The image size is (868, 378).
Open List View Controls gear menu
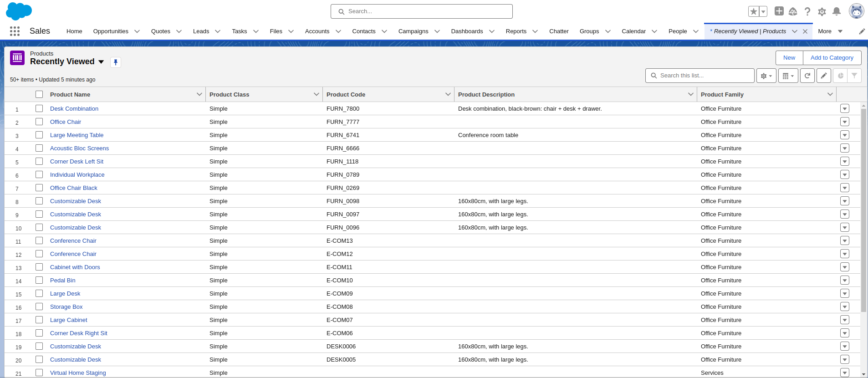pyautogui.click(x=766, y=76)
